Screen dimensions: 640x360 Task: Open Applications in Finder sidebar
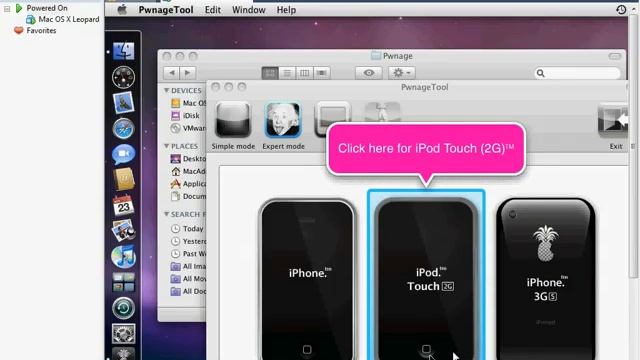point(188,184)
